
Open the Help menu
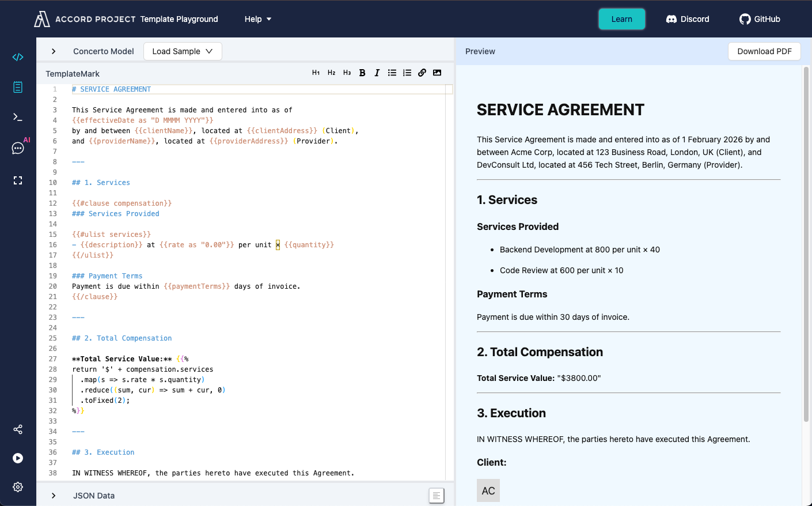coord(257,18)
